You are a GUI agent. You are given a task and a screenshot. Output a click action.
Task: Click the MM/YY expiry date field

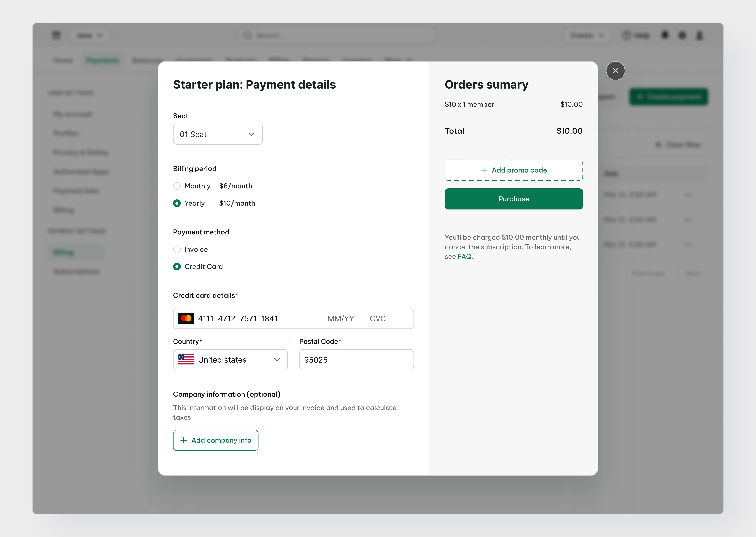point(341,318)
